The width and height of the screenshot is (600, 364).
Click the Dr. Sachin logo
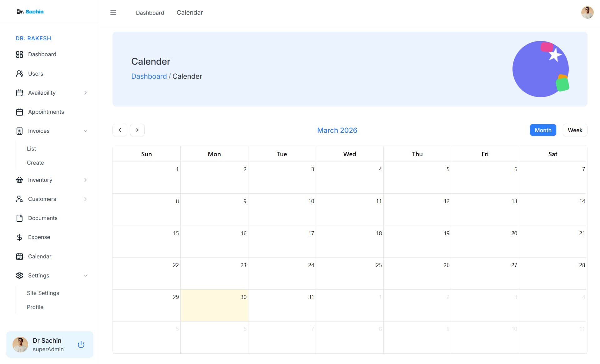tap(30, 12)
